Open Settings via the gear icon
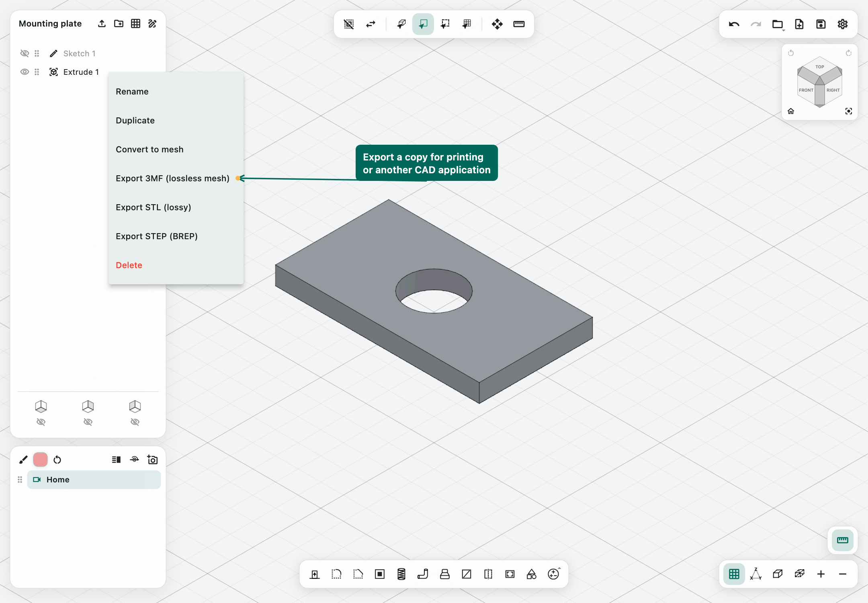Image resolution: width=868 pixels, height=603 pixels. [843, 24]
